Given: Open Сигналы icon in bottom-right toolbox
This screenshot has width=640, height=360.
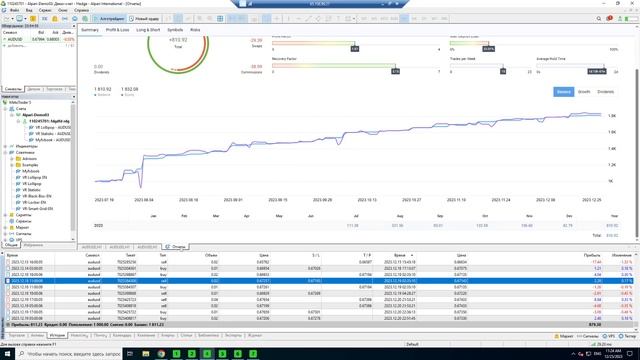Looking at the screenshot, I should pyautogui.click(x=579, y=336).
